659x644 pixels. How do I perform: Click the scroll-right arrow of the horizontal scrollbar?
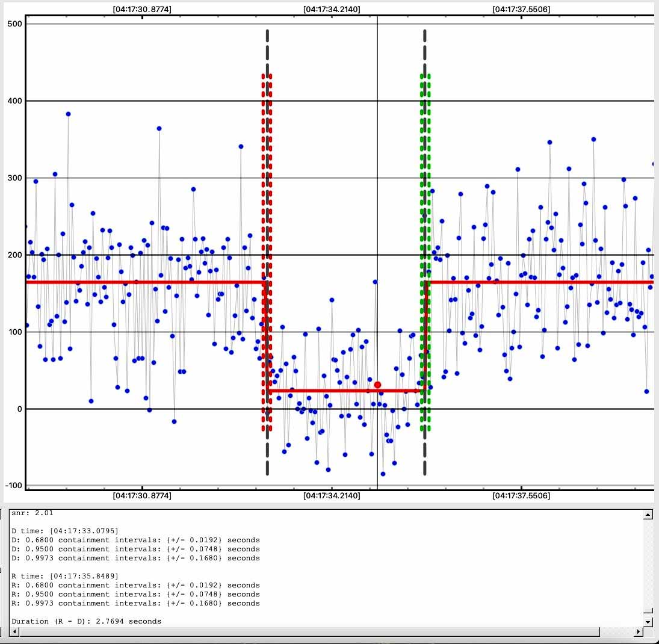pos(639,631)
